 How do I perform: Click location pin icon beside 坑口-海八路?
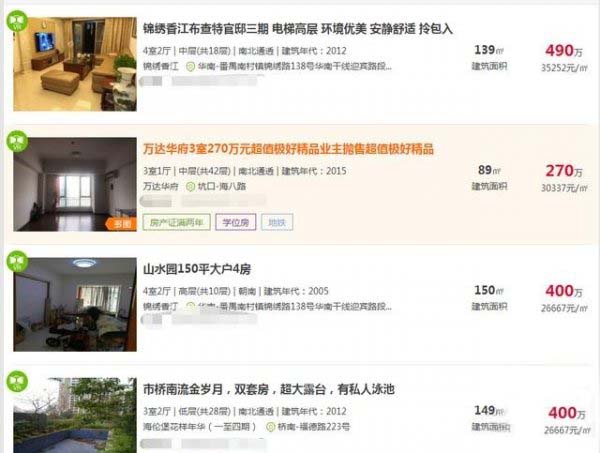click(190, 187)
